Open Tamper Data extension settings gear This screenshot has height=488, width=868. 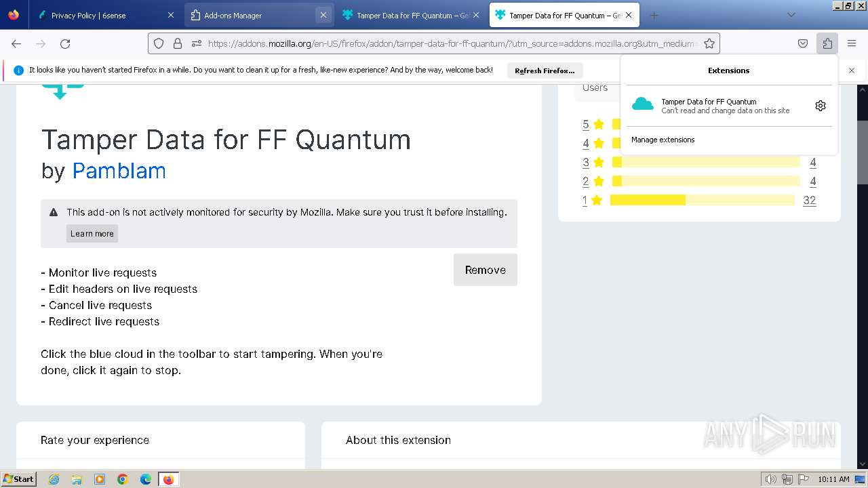[x=821, y=106]
